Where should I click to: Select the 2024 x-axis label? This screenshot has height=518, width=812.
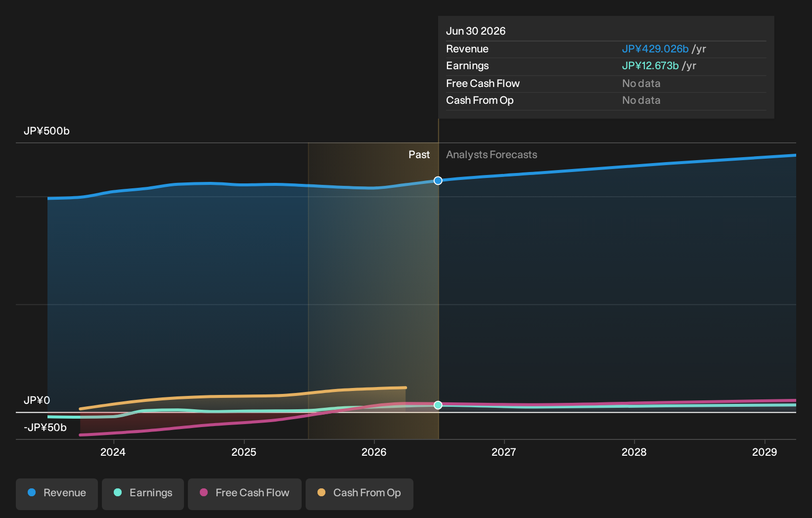click(113, 452)
